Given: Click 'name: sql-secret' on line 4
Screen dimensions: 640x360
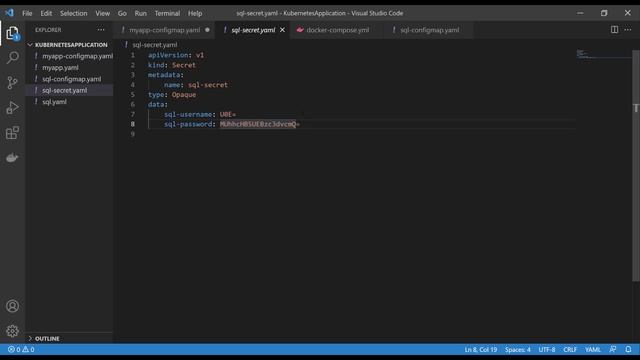Looking at the screenshot, I should coord(196,84).
